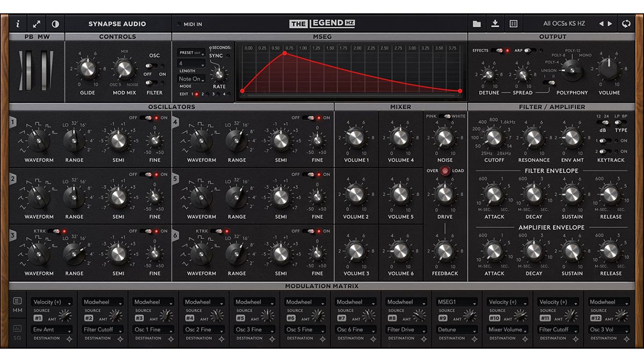Image resolution: width=644 pixels, height=362 pixels.
Task: Click the save preset download icon
Action: (x=495, y=24)
